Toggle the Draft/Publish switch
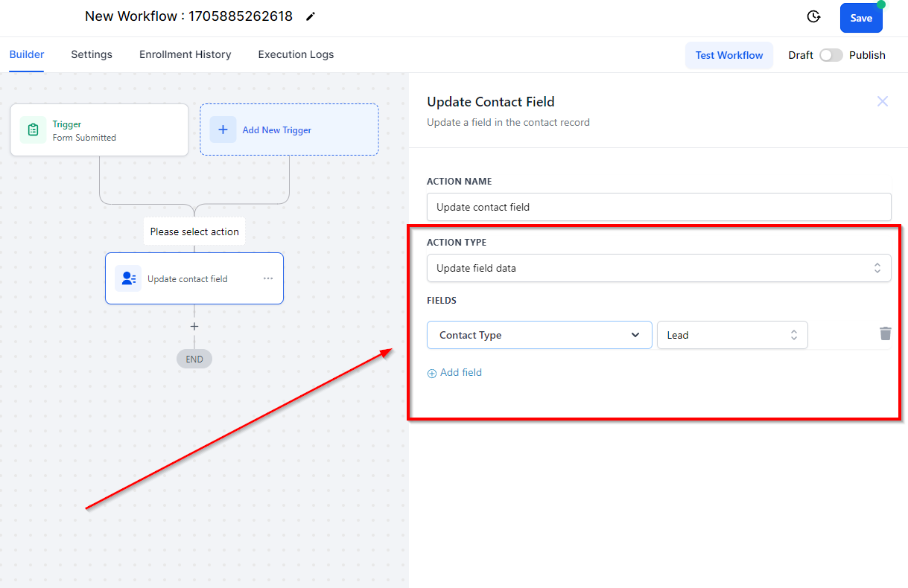Screen dimensions: 908x588 tap(831, 55)
